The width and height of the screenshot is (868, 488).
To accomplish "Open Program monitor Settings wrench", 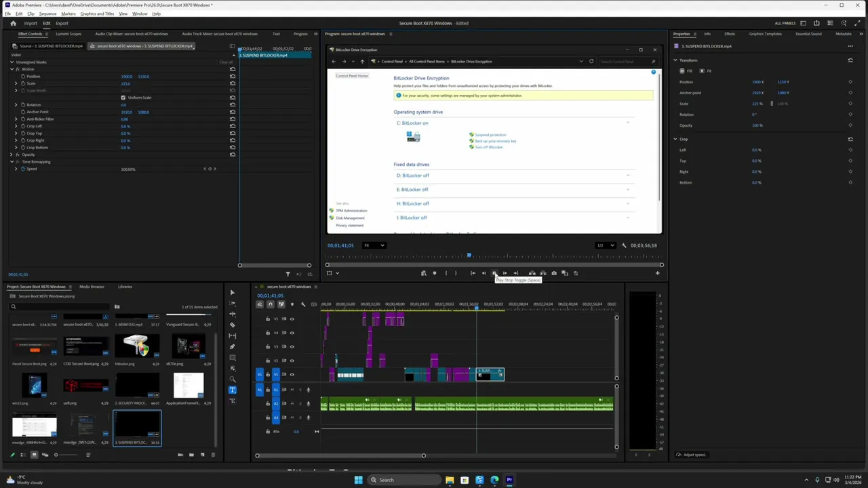I will point(624,245).
